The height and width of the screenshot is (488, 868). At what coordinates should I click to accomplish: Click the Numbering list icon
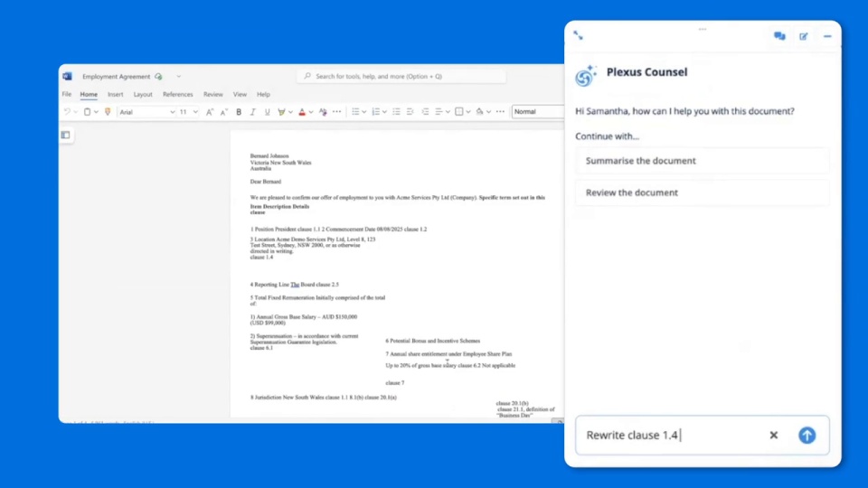(x=376, y=112)
